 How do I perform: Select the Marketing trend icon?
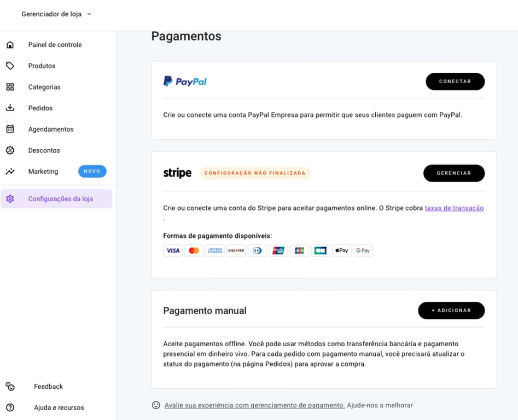[10, 171]
